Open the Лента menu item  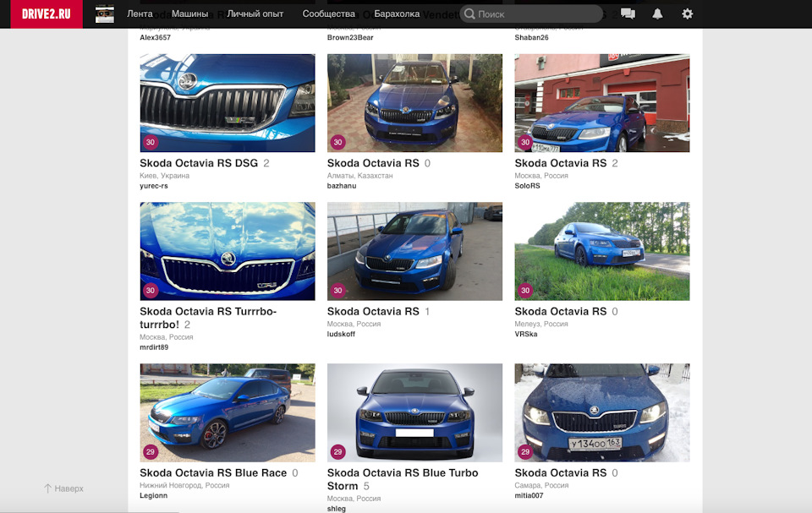click(x=140, y=14)
